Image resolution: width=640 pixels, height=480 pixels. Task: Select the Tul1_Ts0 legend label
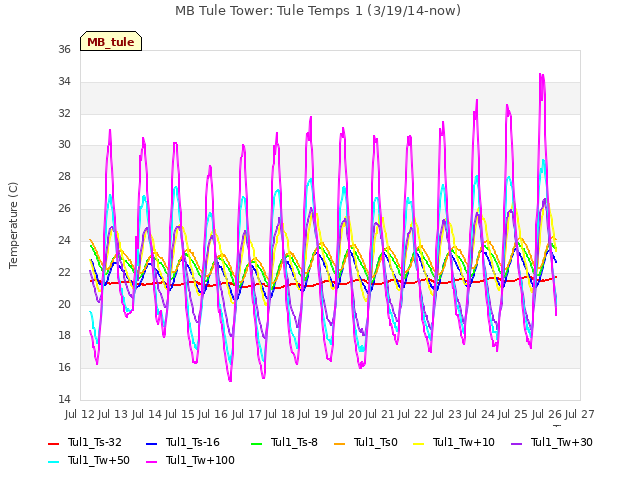tap(376, 442)
